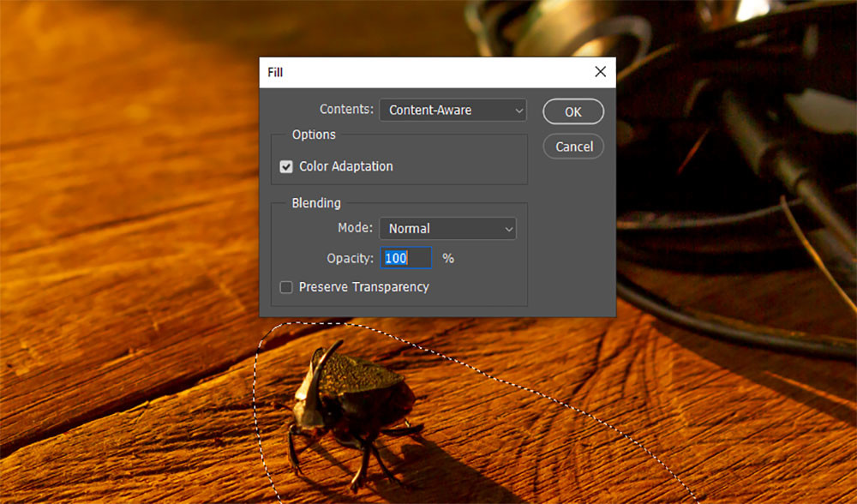The height and width of the screenshot is (504, 857).
Task: Expand the blending Mode dropdown set to Normal
Action: pos(447,229)
